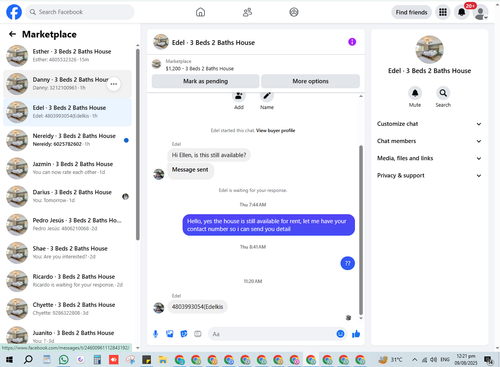Open the Windows Start menu

click(x=9, y=360)
